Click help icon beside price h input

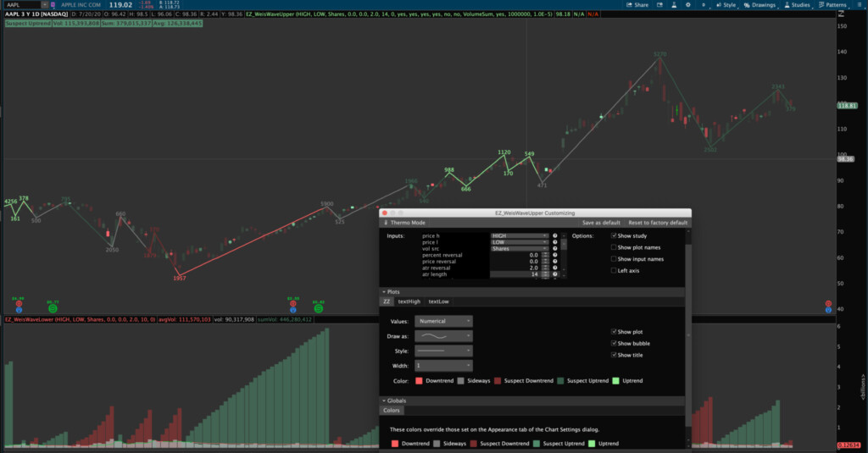click(554, 235)
